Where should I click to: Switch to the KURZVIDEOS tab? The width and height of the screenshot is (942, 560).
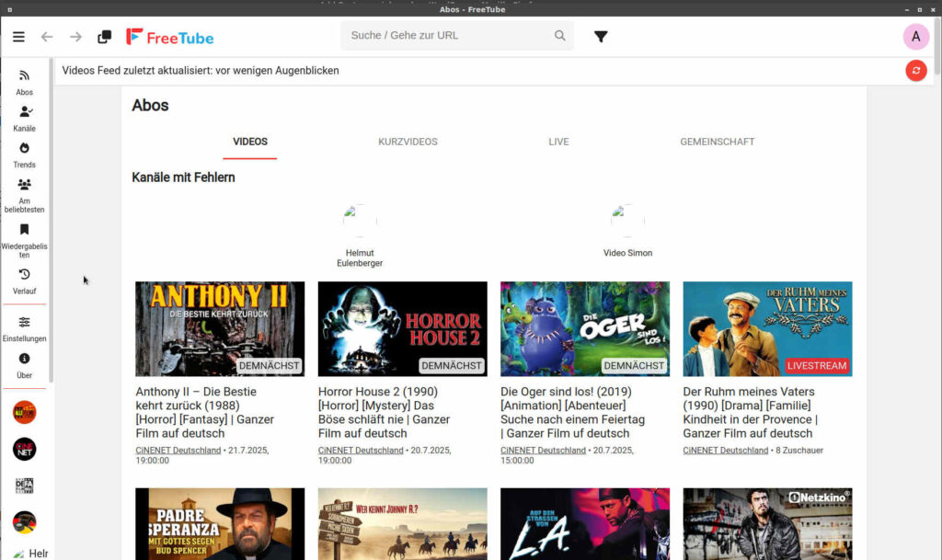tap(408, 143)
